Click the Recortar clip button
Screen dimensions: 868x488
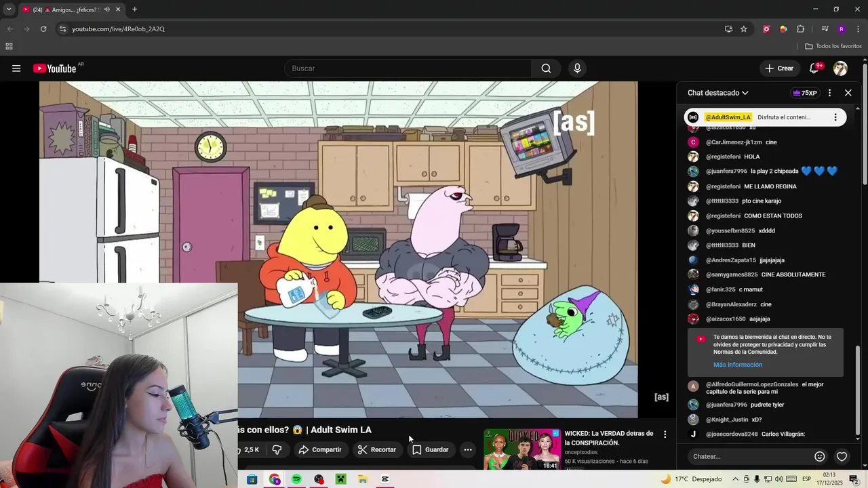(377, 449)
